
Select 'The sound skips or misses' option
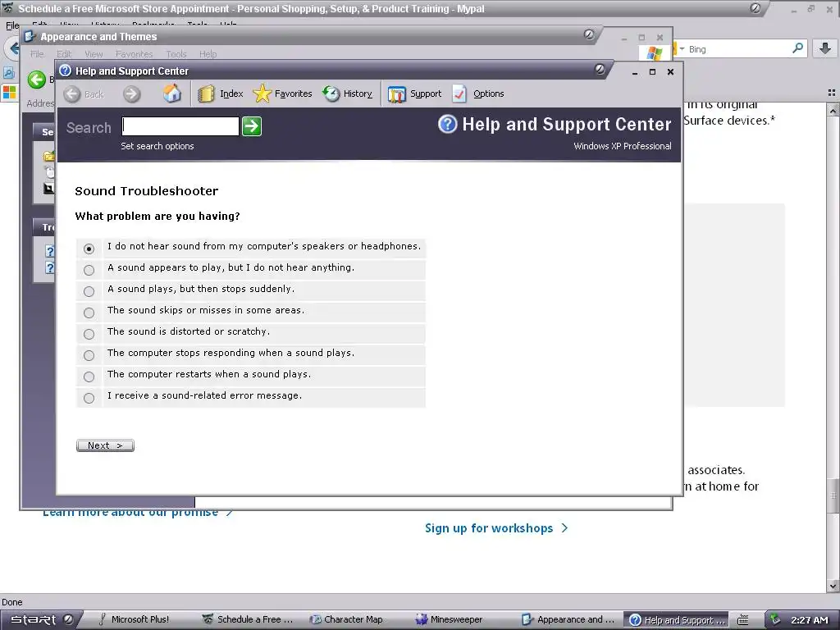pyautogui.click(x=89, y=313)
